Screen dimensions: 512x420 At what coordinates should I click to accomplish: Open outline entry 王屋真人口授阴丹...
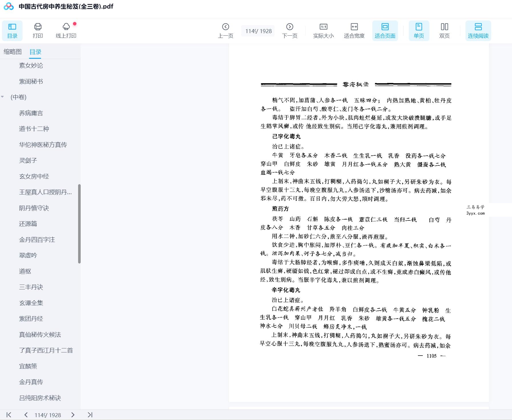tap(45, 192)
